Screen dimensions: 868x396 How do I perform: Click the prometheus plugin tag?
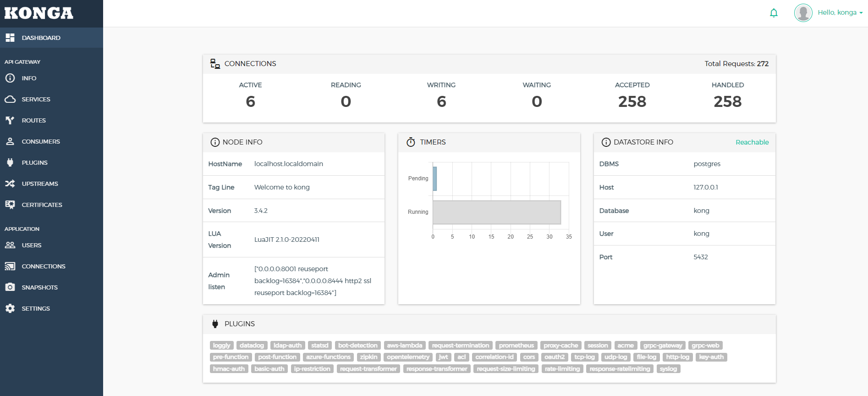pos(516,346)
